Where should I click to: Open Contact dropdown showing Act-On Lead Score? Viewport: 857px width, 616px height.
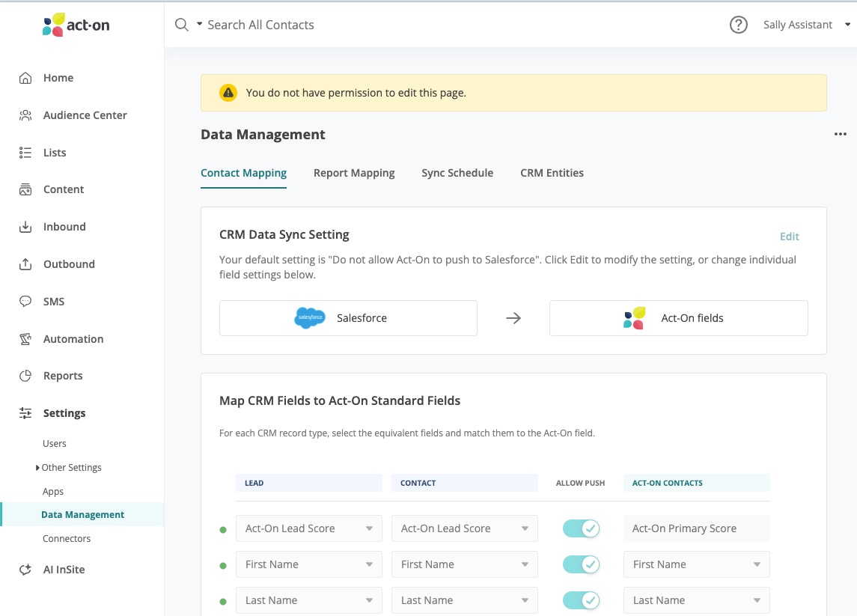465,528
